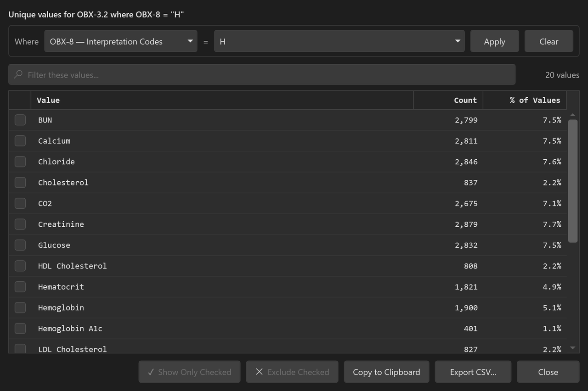The height and width of the screenshot is (391, 588).
Task: Focus the Filter these values input
Action: coord(262,74)
